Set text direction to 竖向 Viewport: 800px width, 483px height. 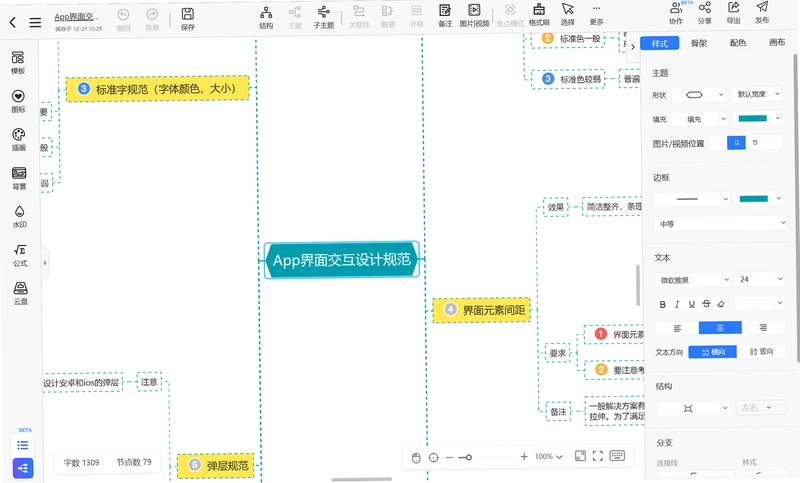(761, 351)
